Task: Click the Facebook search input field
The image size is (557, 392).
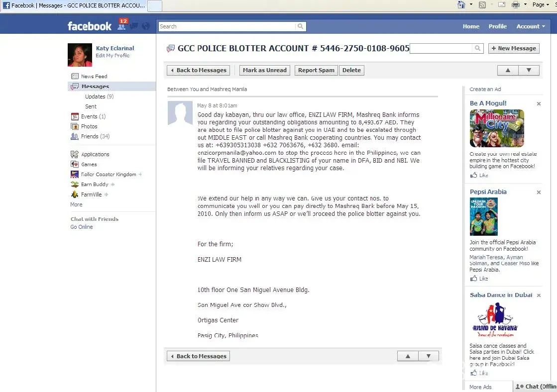Action: (x=227, y=26)
